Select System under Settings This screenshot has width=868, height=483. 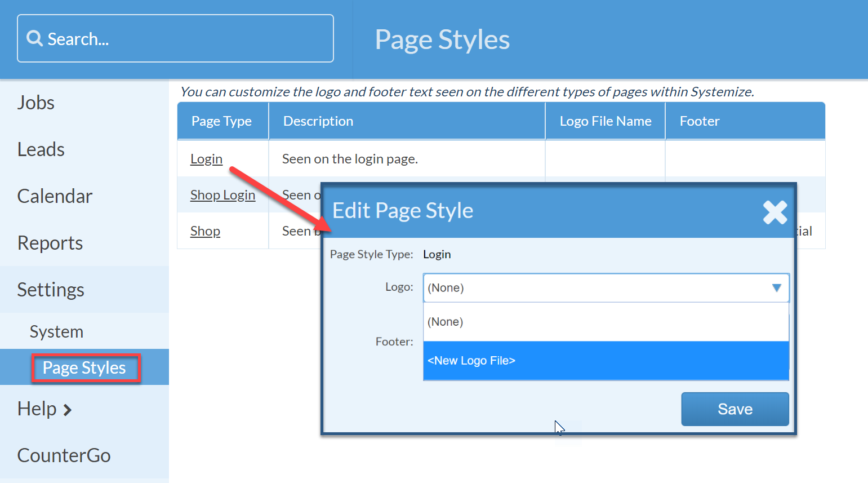coord(56,332)
